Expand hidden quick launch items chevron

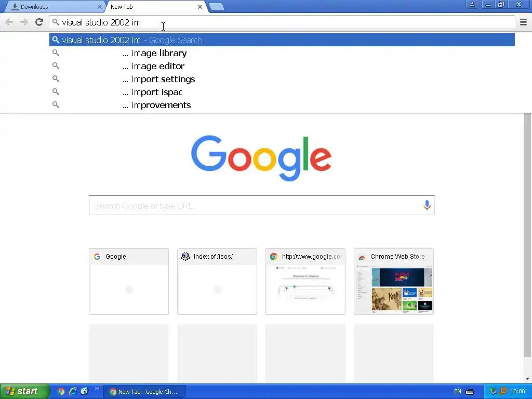(x=97, y=389)
